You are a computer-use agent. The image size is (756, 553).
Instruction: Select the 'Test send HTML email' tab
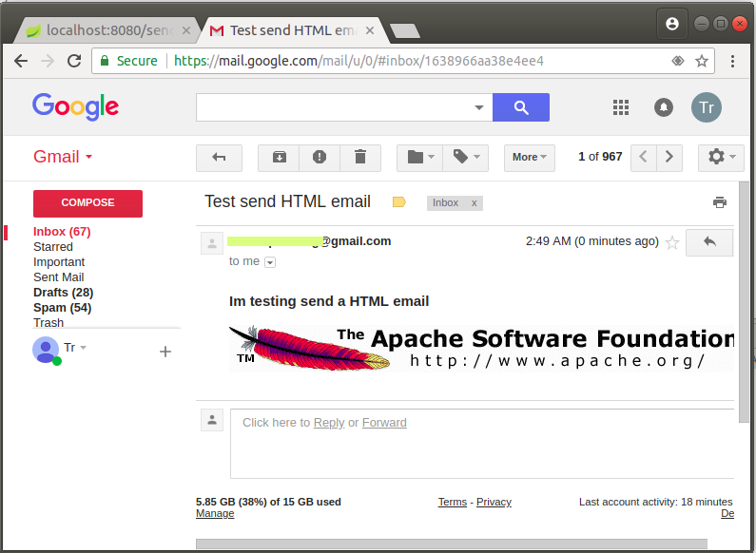[292, 30]
